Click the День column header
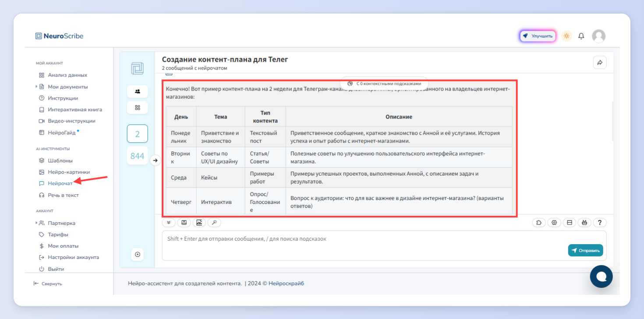 click(181, 117)
